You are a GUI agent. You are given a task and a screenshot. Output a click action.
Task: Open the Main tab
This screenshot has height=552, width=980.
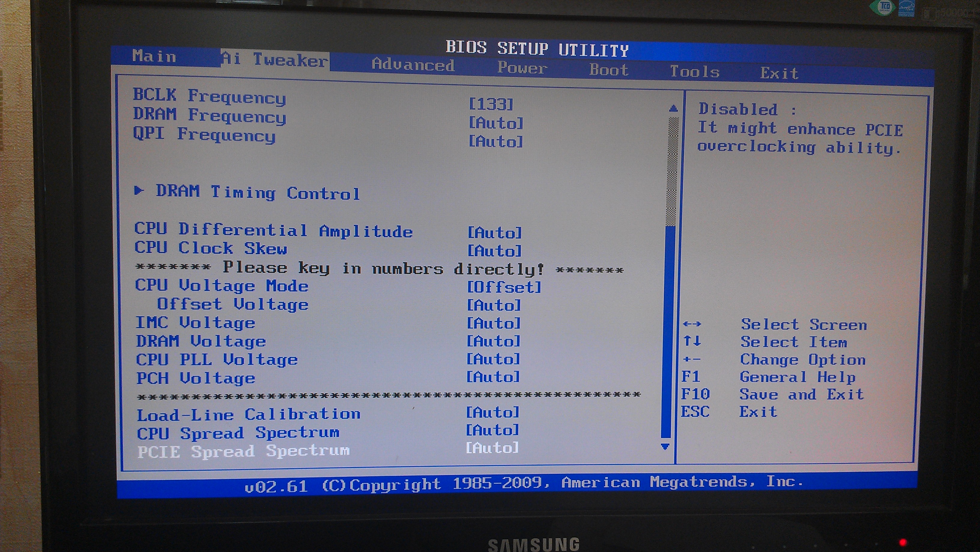[x=154, y=56]
